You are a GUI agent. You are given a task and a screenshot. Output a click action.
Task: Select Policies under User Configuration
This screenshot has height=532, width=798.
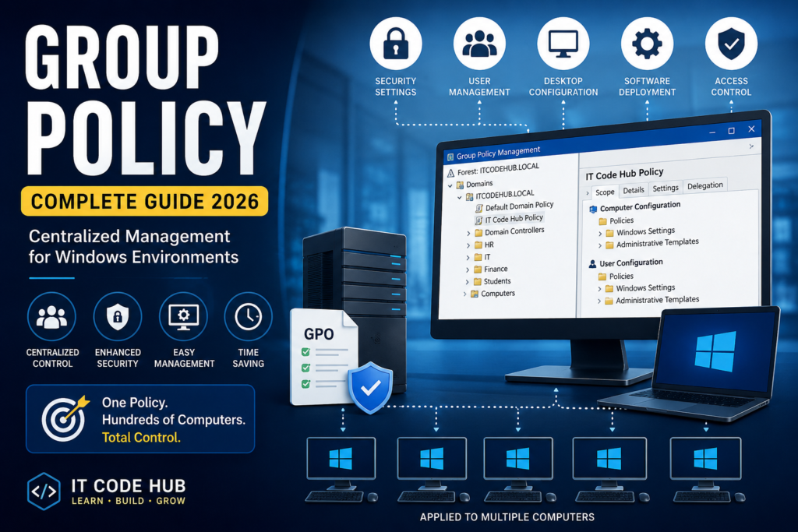pyautogui.click(x=621, y=277)
